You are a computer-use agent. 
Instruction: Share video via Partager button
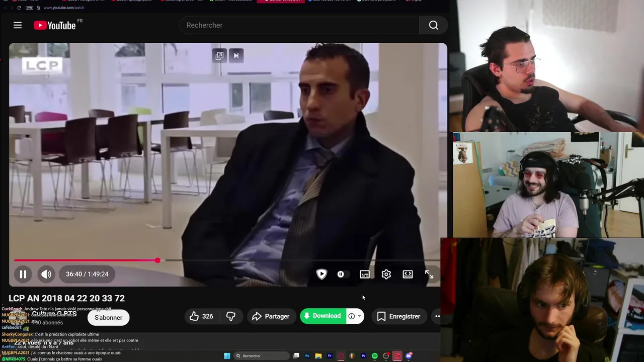pyautogui.click(x=271, y=316)
